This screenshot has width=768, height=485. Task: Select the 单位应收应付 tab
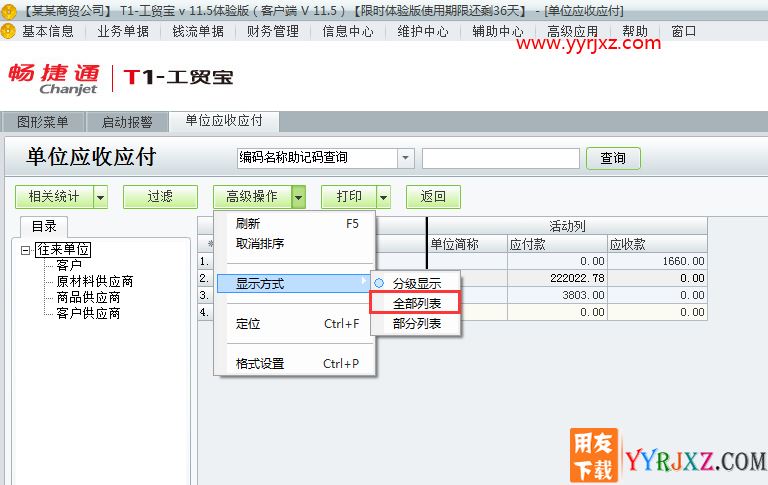pos(224,121)
